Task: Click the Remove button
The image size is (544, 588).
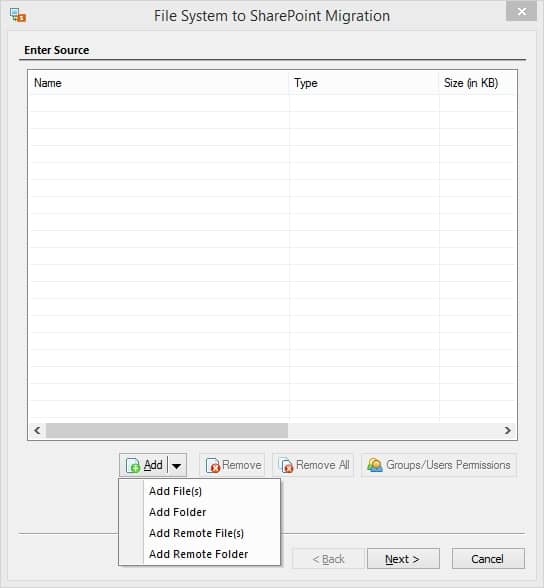Action: click(x=232, y=465)
